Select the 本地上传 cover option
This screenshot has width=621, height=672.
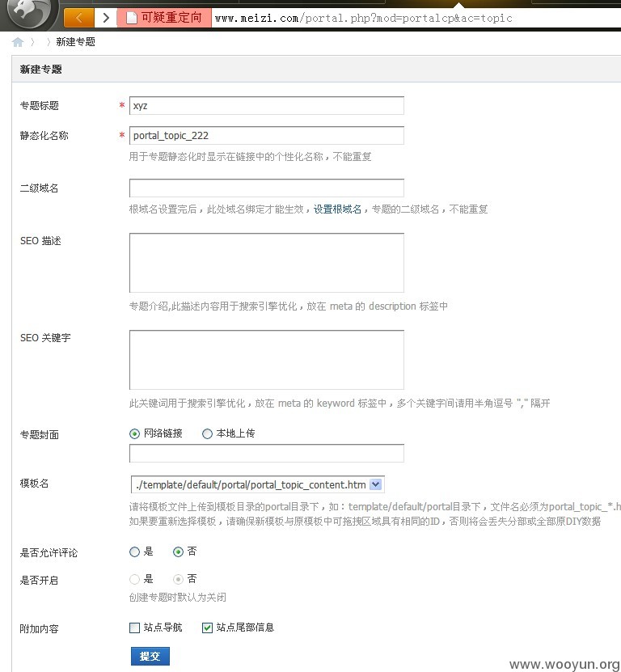point(207,433)
